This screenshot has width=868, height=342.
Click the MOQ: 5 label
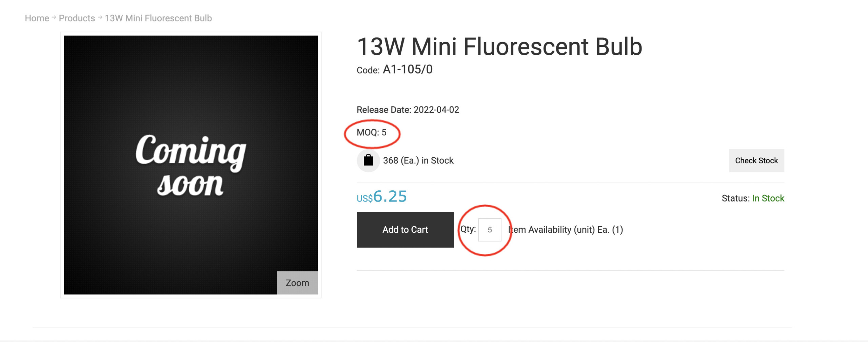tap(372, 132)
